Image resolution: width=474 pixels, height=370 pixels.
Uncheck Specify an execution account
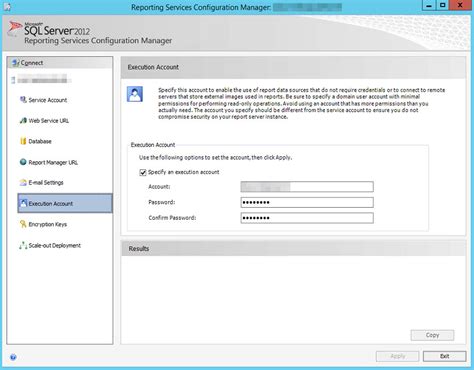(x=143, y=172)
